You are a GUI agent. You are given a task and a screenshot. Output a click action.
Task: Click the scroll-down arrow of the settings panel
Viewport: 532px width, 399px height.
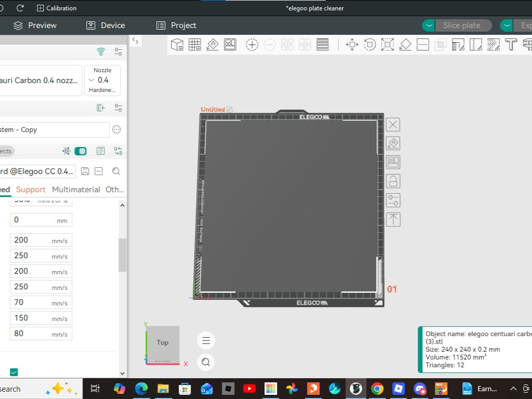pyautogui.click(x=123, y=373)
